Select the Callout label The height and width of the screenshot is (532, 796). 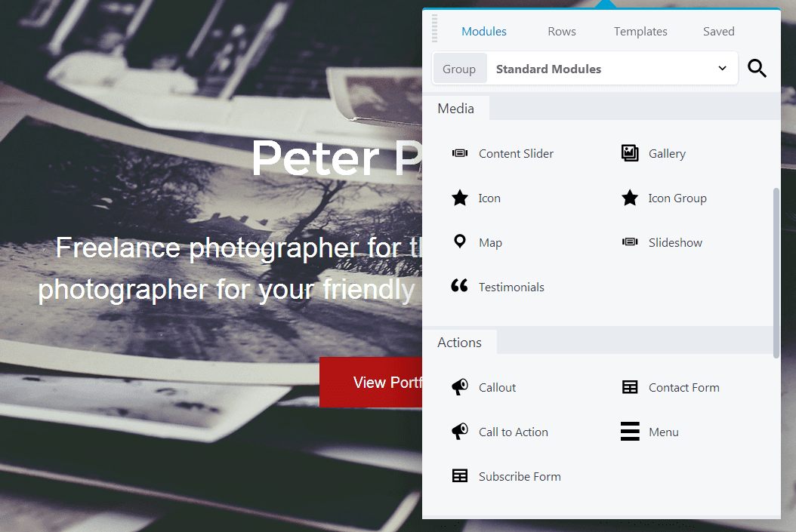497,387
